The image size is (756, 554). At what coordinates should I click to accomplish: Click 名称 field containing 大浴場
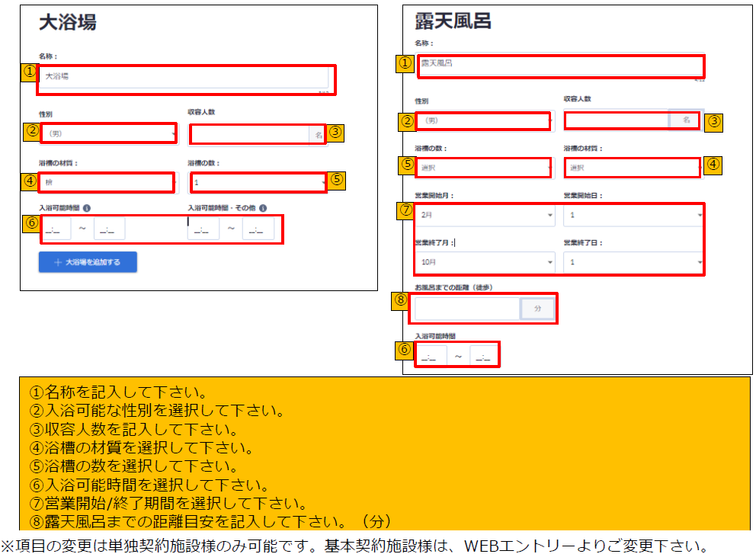tap(183, 77)
